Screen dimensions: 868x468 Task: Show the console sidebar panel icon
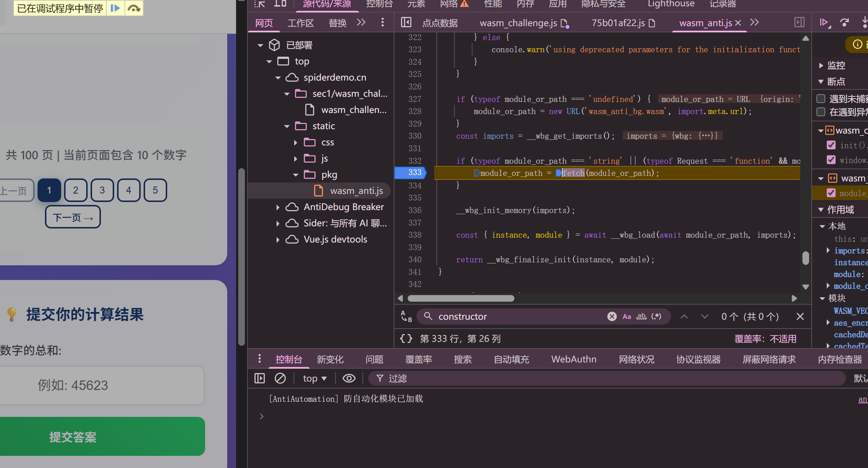tap(260, 378)
